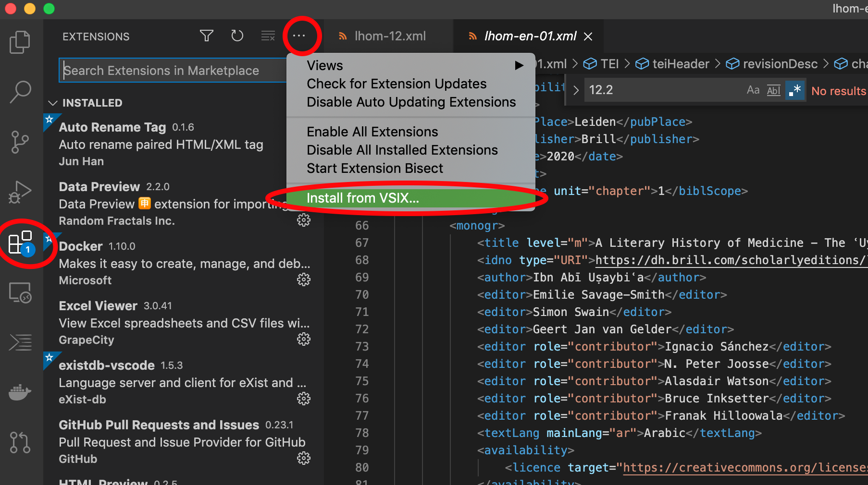The width and height of the screenshot is (868, 485).
Task: Open settings gear for GitHub Pull Requests
Action: point(304,458)
